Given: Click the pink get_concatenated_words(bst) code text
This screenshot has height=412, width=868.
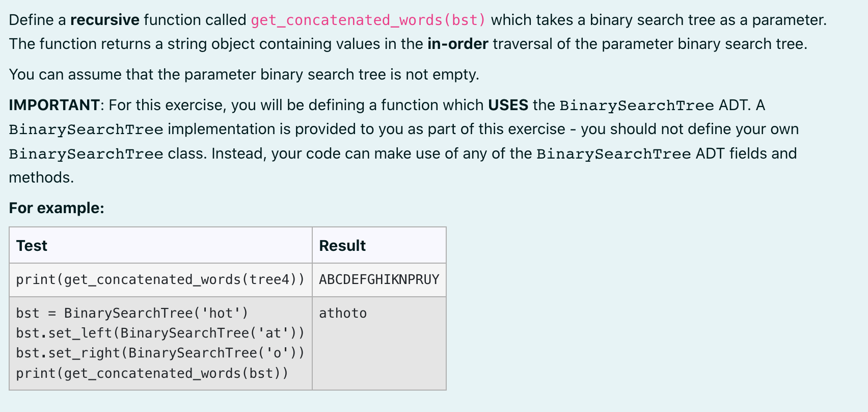Looking at the screenshot, I should click(x=368, y=20).
